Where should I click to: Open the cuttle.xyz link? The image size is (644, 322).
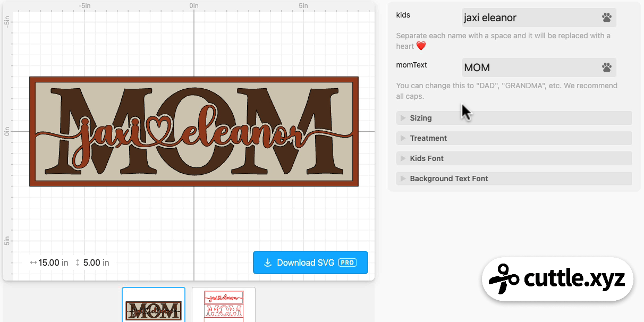coord(557,279)
